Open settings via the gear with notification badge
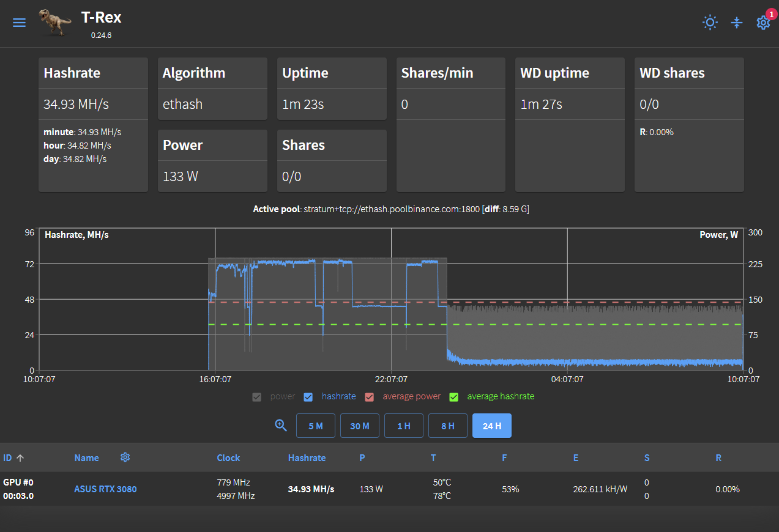This screenshot has width=779, height=532. (763, 23)
